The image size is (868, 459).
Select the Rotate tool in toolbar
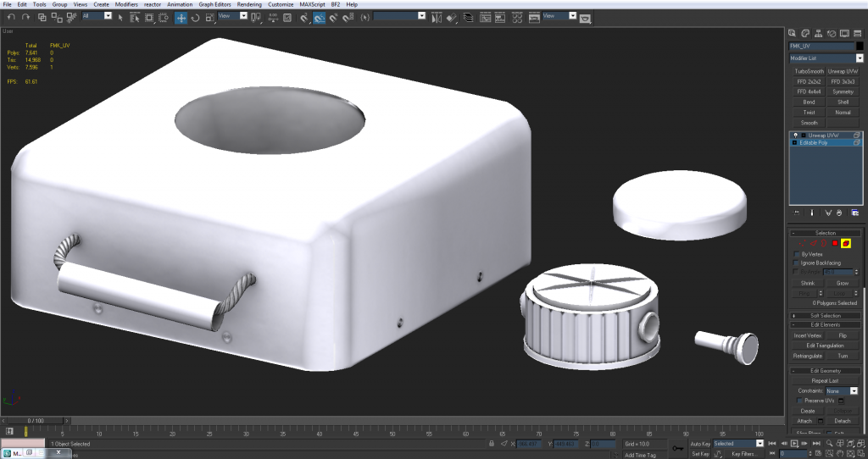[196, 17]
